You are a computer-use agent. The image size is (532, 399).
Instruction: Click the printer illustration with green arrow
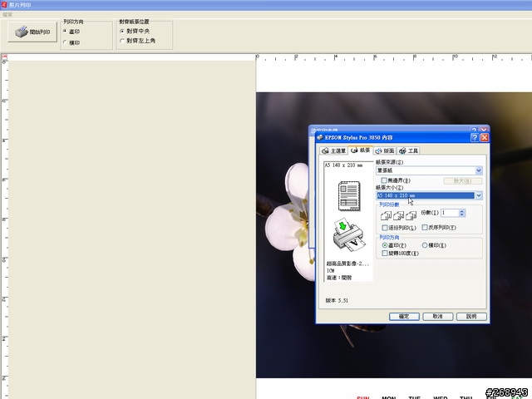pyautogui.click(x=349, y=234)
